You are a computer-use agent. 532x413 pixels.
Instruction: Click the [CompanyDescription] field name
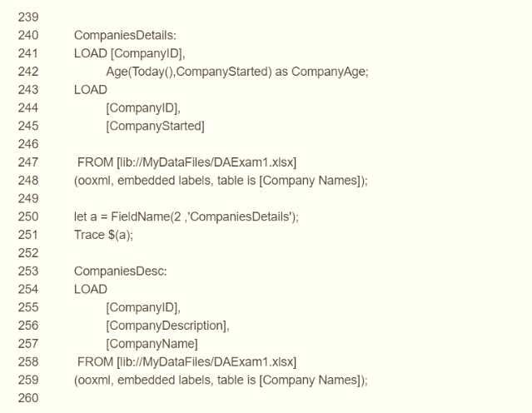167,325
